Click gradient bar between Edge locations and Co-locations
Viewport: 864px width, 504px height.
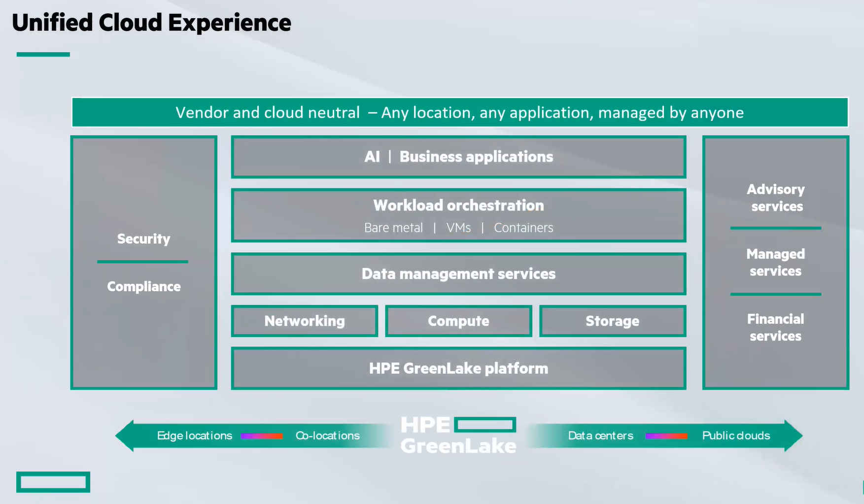pos(262,436)
